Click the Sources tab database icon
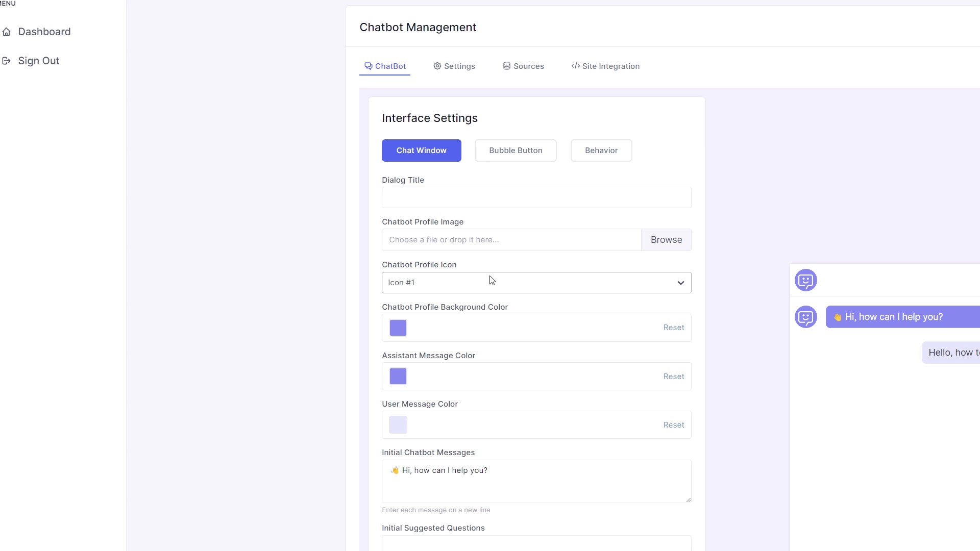This screenshot has width=980, height=551. [506, 66]
